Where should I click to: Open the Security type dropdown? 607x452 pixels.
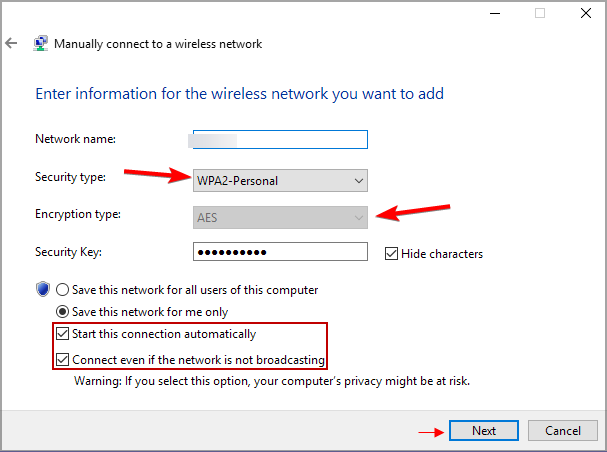tap(280, 181)
